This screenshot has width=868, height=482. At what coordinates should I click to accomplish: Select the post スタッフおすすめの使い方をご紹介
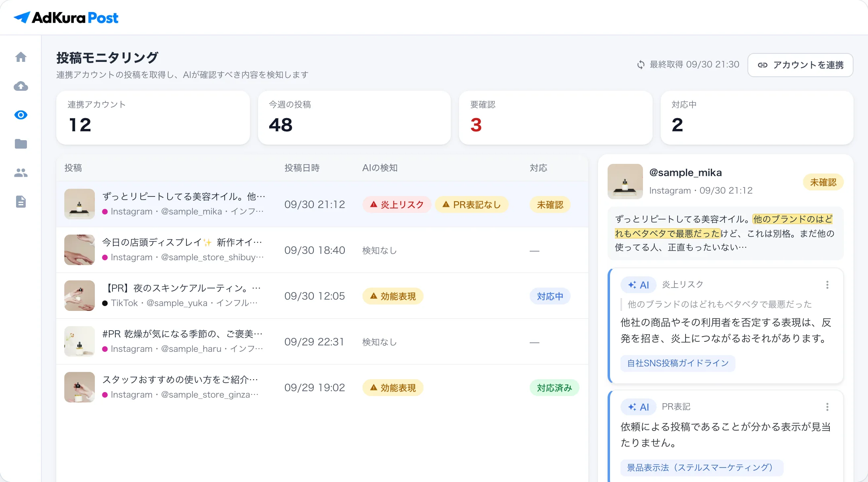click(322, 387)
